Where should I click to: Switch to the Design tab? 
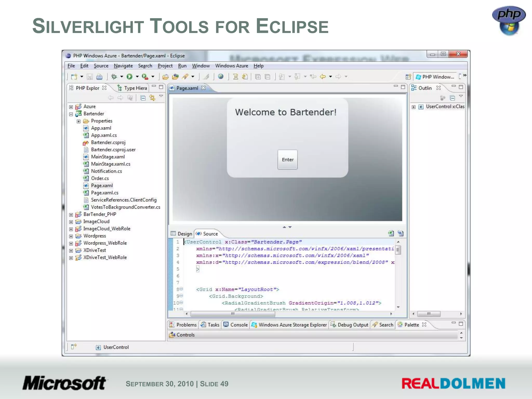[182, 234]
